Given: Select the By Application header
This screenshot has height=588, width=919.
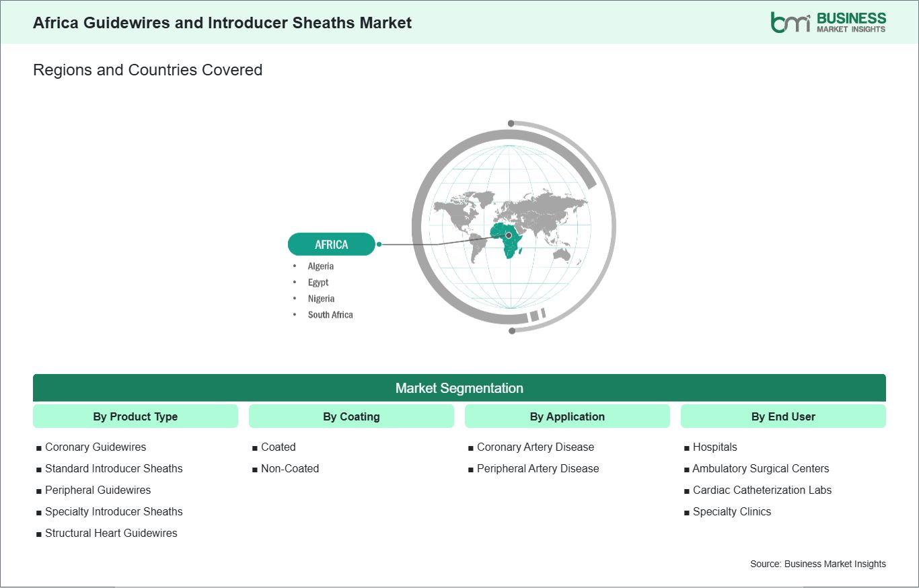Looking at the screenshot, I should click(x=567, y=416).
